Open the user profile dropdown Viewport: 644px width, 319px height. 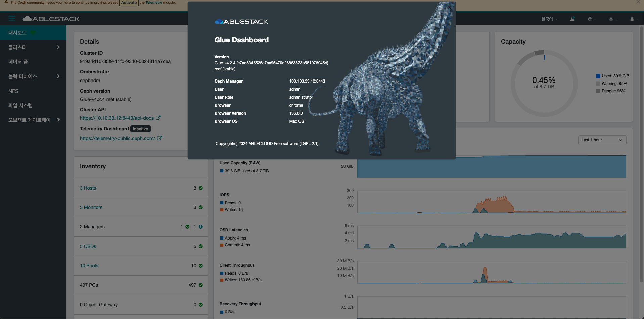[634, 19]
